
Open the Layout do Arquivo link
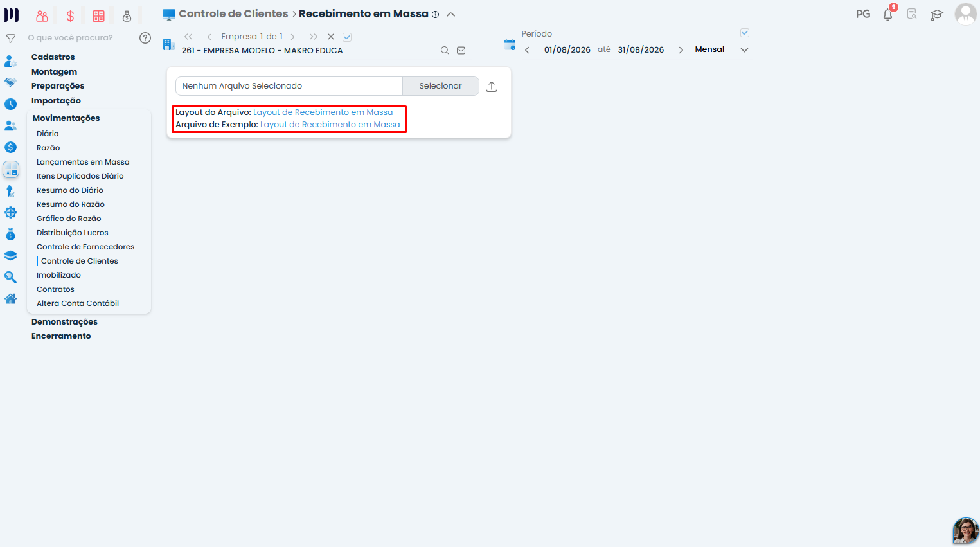323,112
